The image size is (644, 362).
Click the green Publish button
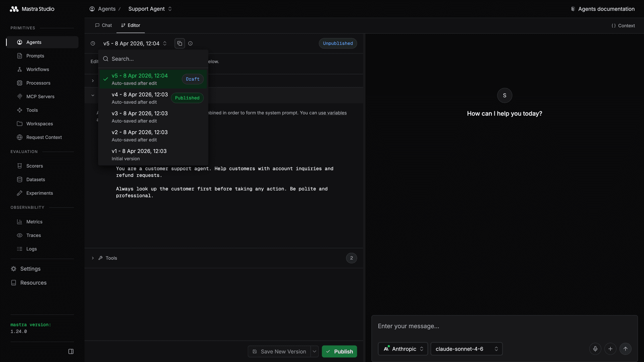tap(339, 352)
